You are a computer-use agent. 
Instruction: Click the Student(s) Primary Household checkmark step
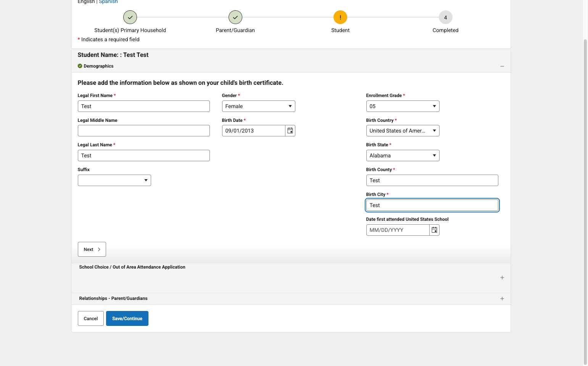pyautogui.click(x=130, y=17)
